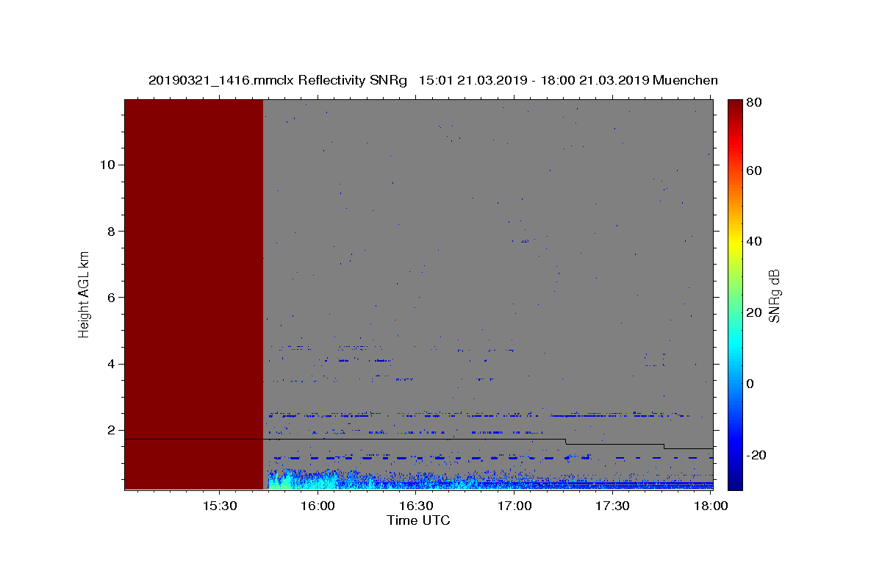882x588 pixels.
Task: Click the 16:00 time tick label
Action: click(x=318, y=506)
